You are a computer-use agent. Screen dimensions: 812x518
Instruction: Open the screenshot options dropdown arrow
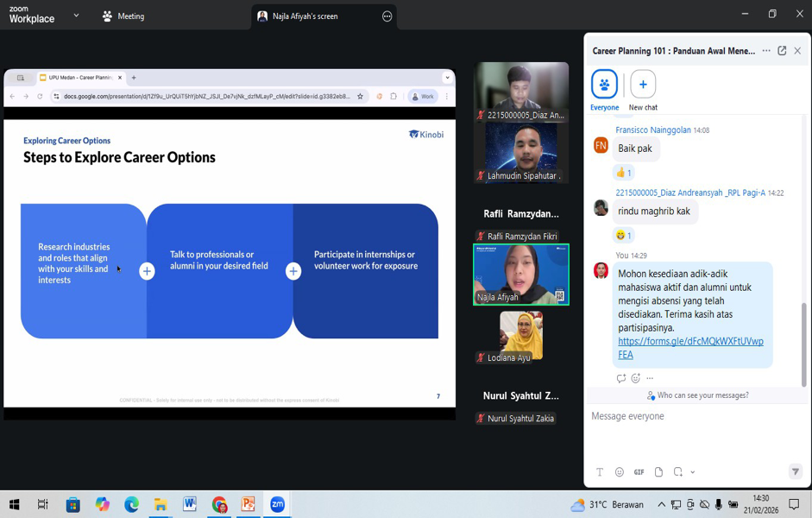coord(693,472)
